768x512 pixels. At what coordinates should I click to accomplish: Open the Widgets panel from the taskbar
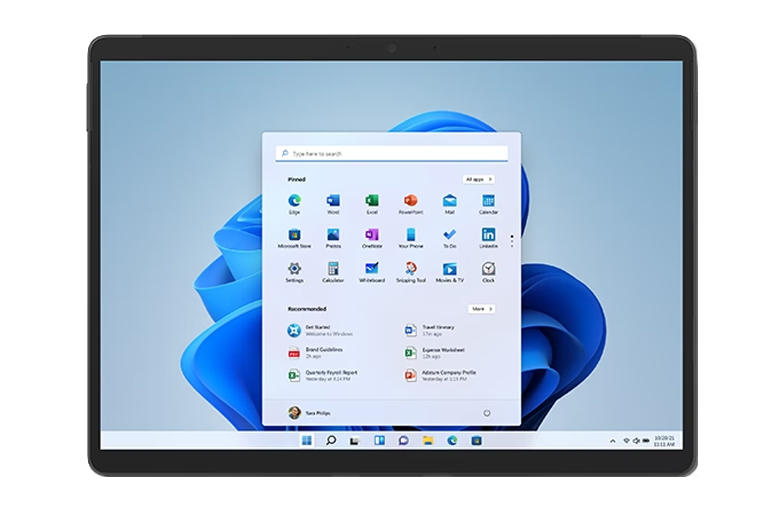[379, 440]
